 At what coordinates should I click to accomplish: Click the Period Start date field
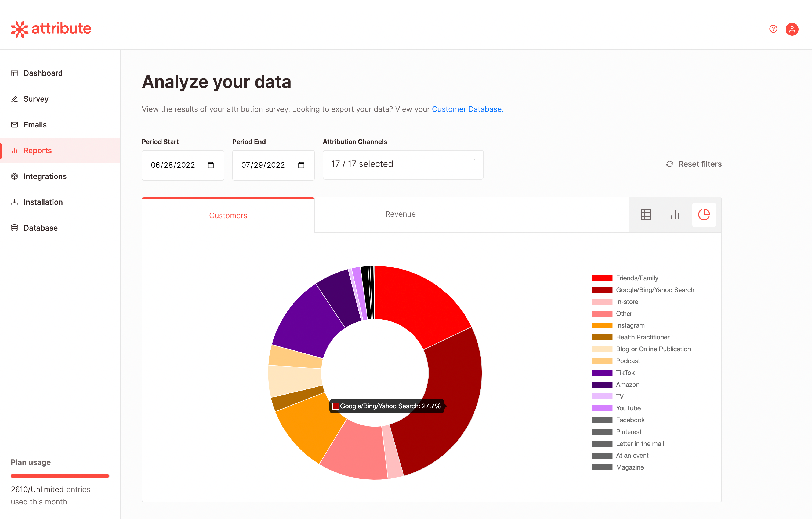click(183, 165)
